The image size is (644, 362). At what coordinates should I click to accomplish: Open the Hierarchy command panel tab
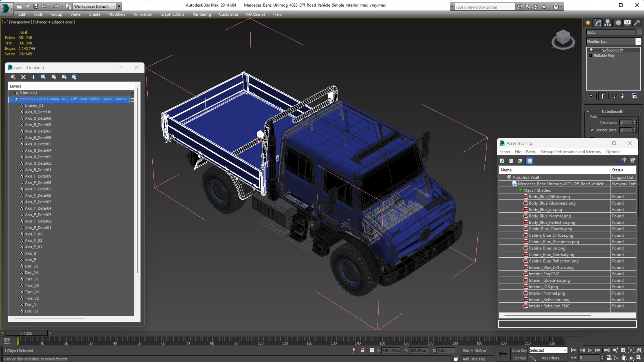point(607,23)
